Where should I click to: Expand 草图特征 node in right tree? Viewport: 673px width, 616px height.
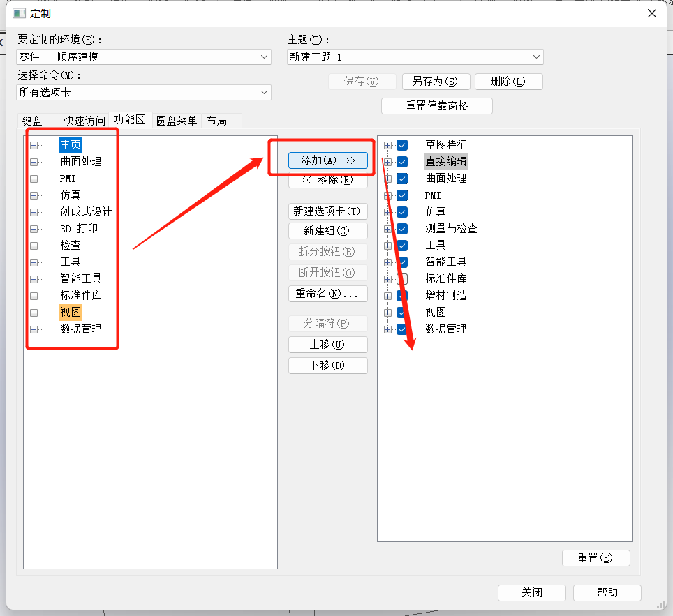(387, 145)
